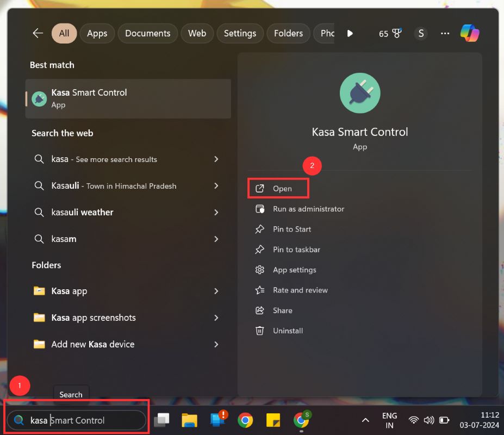Click the folder icon beside Kasa app
The image size is (504, 435).
(39, 291)
